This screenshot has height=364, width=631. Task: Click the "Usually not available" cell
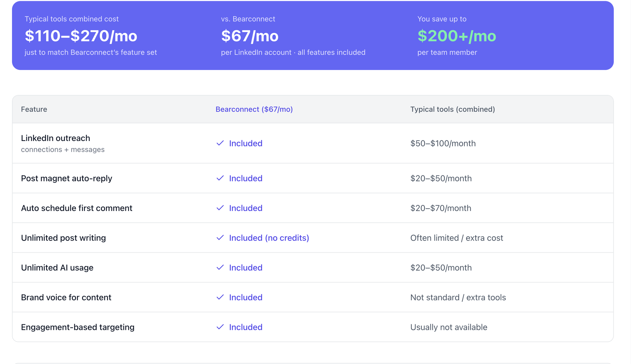[449, 327]
